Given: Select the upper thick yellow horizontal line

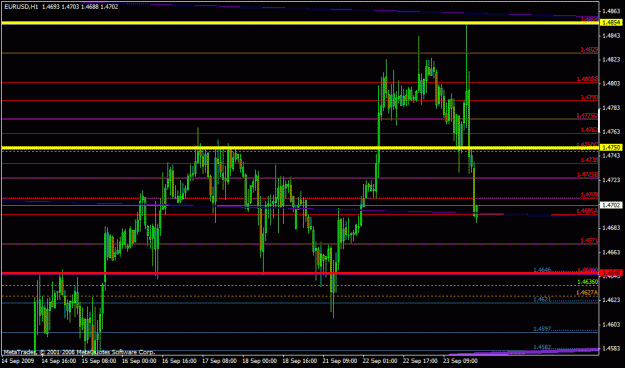Looking at the screenshot, I should [x=300, y=23].
